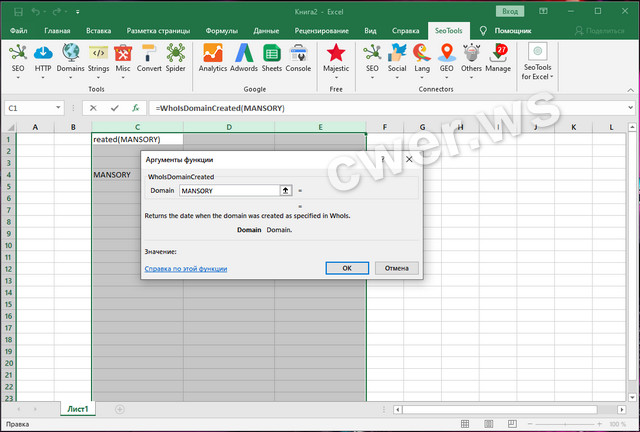Viewport: 640px width, 432px height.
Task: Expand the formula bar chevron
Action: tap(631, 108)
